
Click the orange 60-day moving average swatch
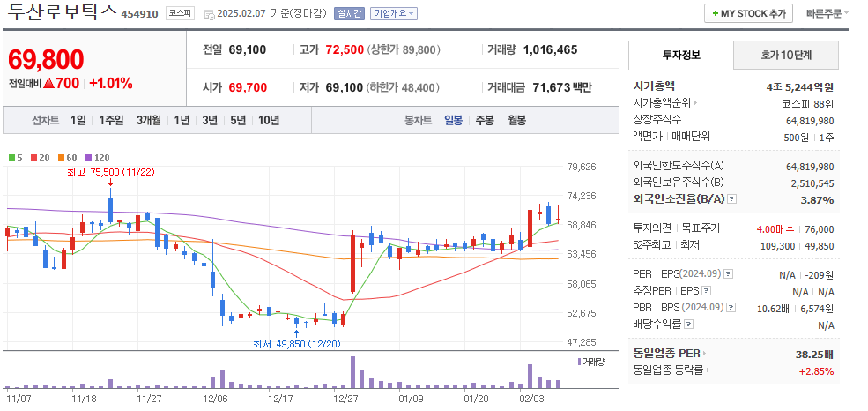(60, 157)
